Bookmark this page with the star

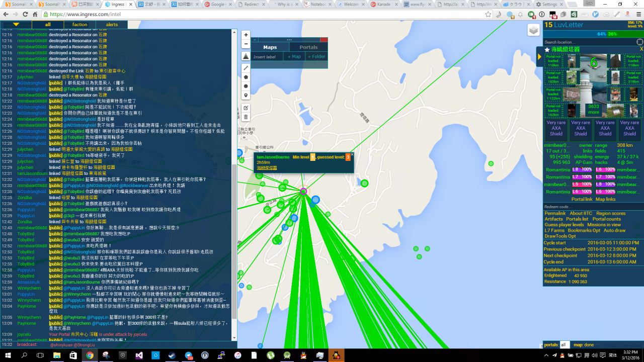(488, 15)
